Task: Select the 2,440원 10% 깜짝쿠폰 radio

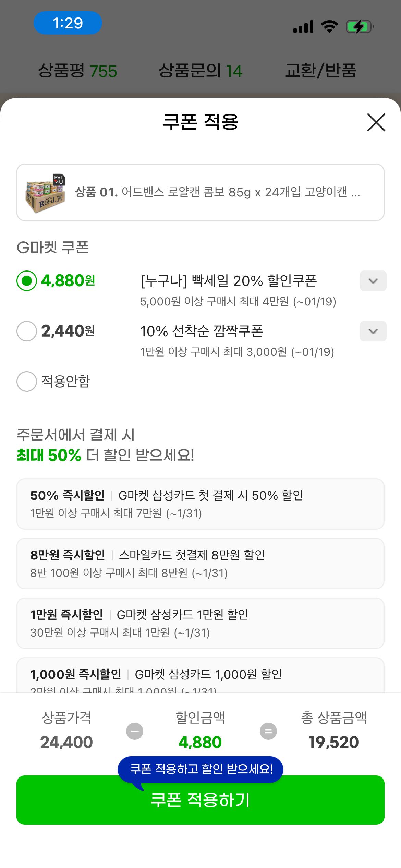Action: click(26, 332)
